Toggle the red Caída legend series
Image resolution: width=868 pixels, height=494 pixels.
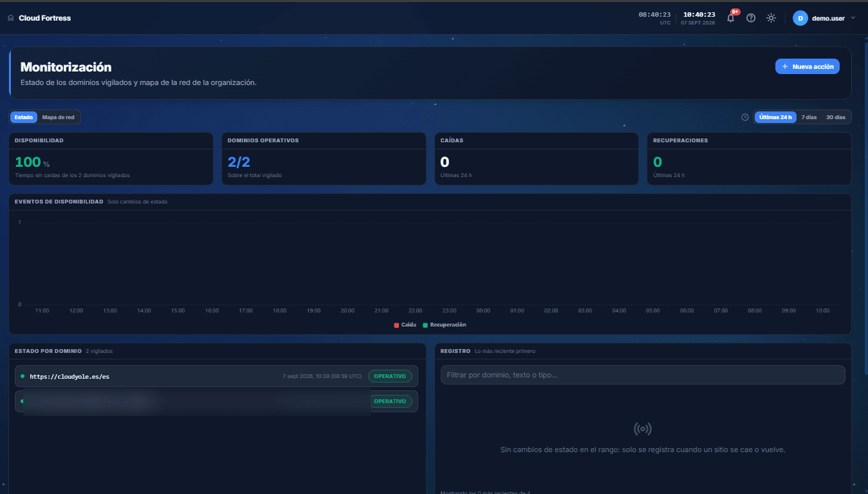pyautogui.click(x=405, y=325)
